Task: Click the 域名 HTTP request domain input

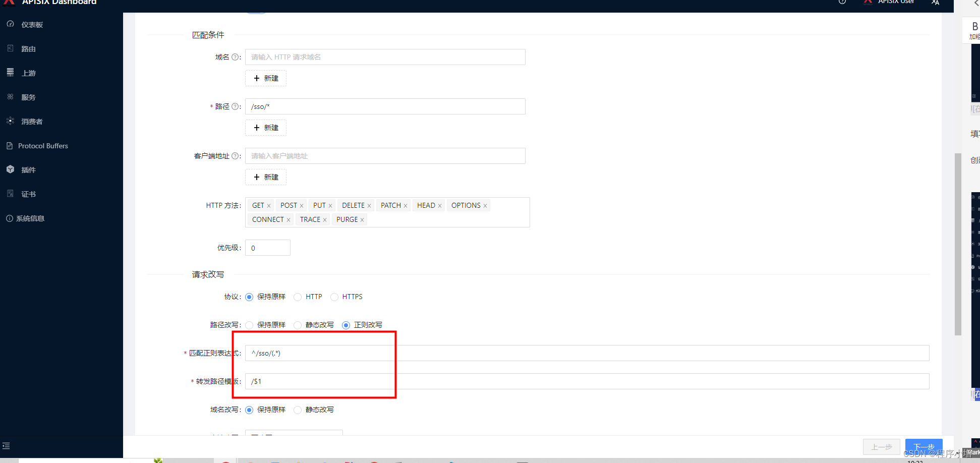Action: [x=385, y=57]
